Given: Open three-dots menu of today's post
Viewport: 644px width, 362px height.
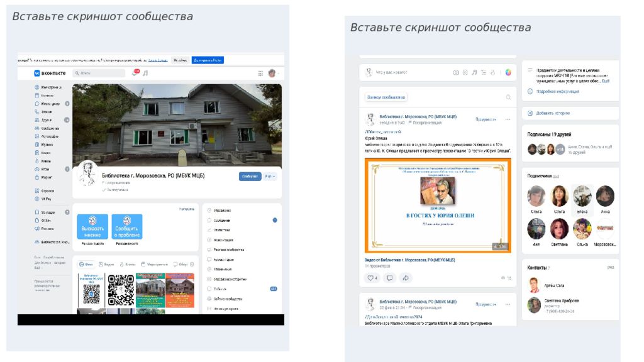Looking at the screenshot, I should [x=508, y=119].
